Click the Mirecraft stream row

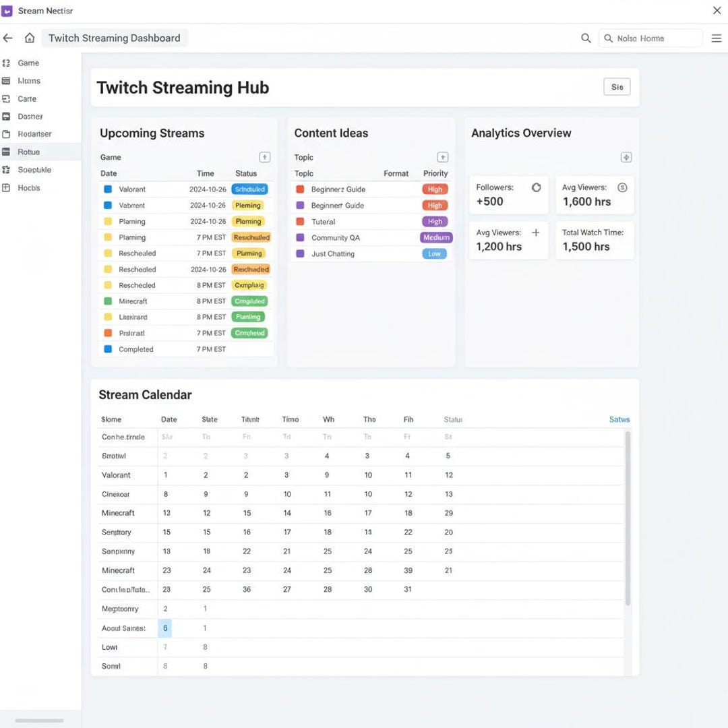(186, 301)
